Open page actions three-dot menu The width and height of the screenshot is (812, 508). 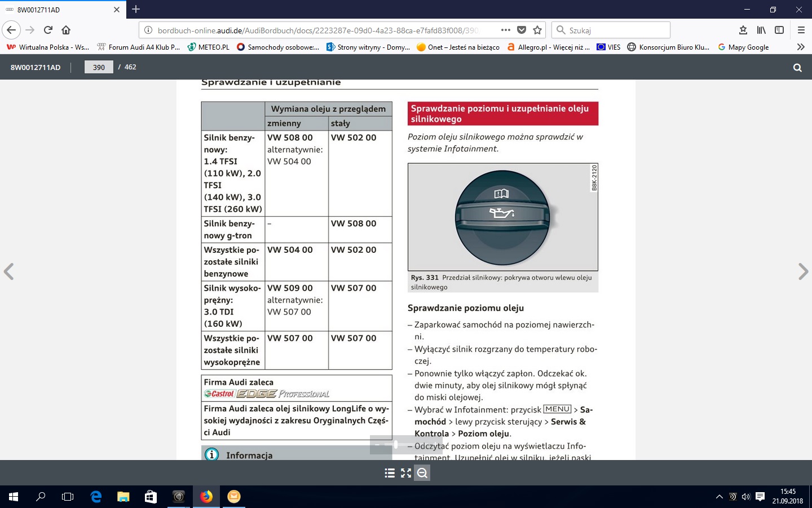tap(505, 30)
